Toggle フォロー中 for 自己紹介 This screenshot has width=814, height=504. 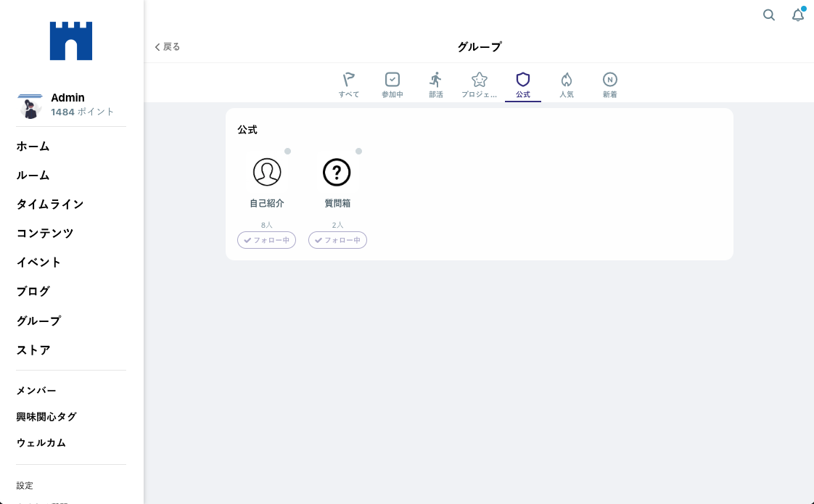(267, 240)
